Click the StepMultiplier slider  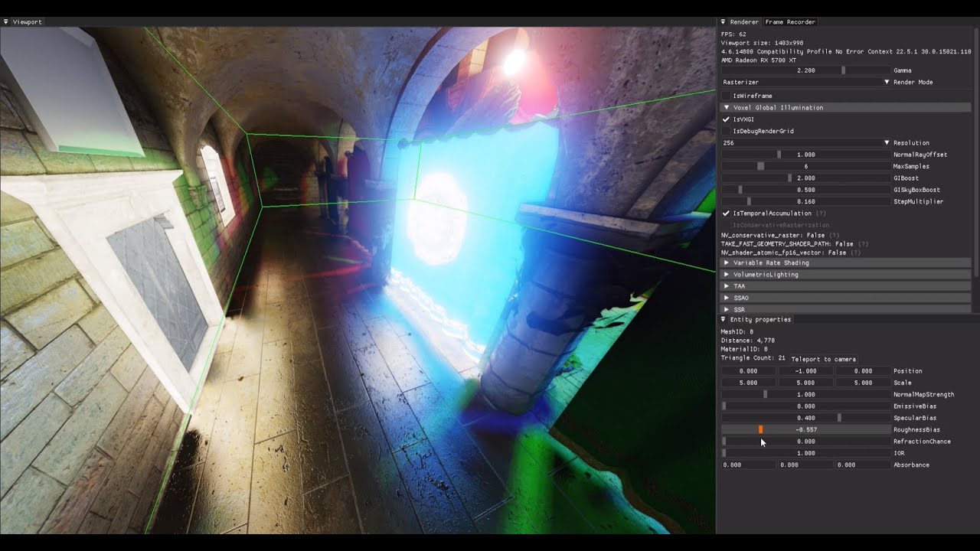pos(805,202)
